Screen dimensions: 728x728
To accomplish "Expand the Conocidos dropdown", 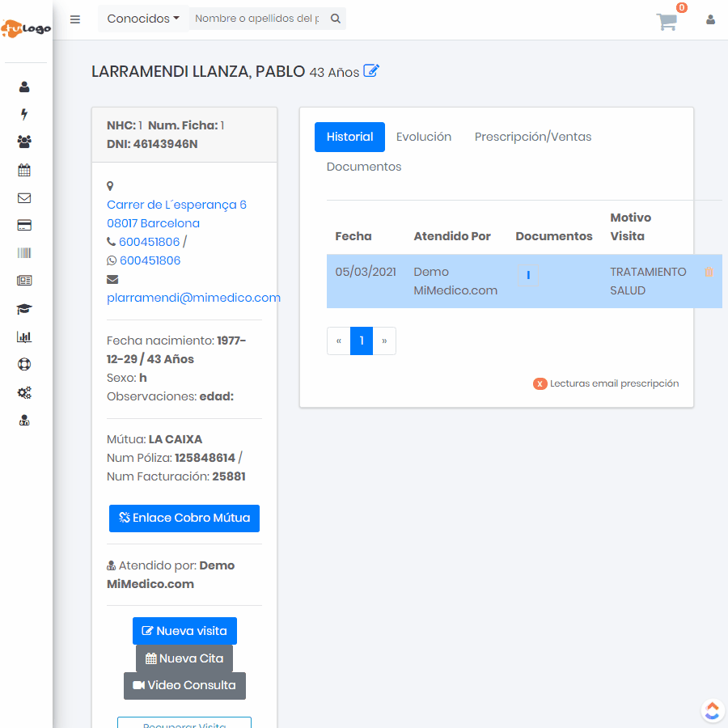I will tap(143, 19).
